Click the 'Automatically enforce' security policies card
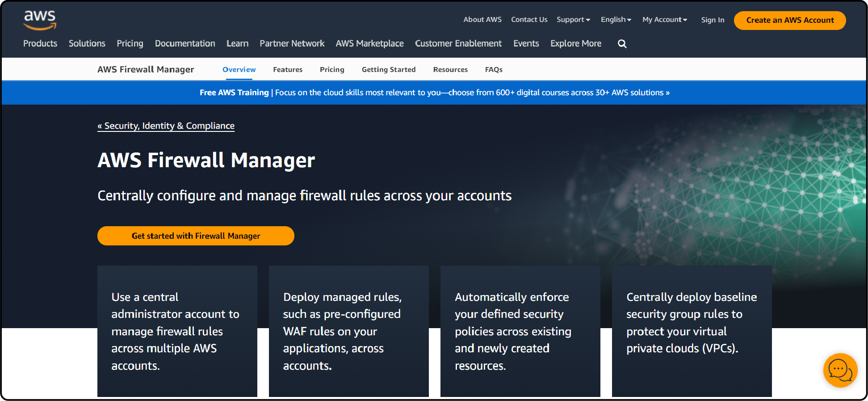868x401 pixels. click(x=520, y=331)
